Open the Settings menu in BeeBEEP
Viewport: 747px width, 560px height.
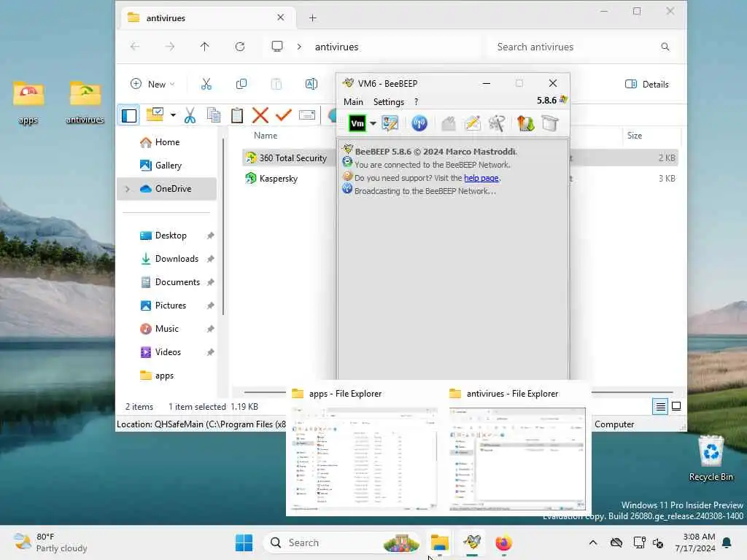tap(388, 101)
